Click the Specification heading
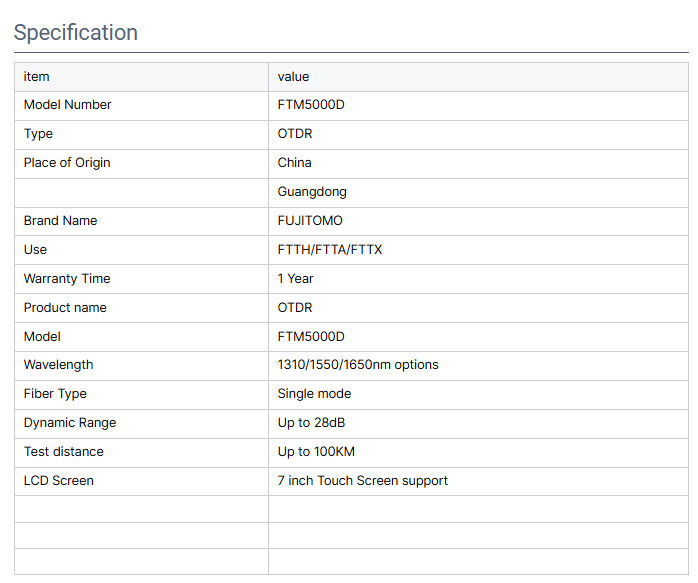This screenshot has height=583, width=698. (76, 32)
